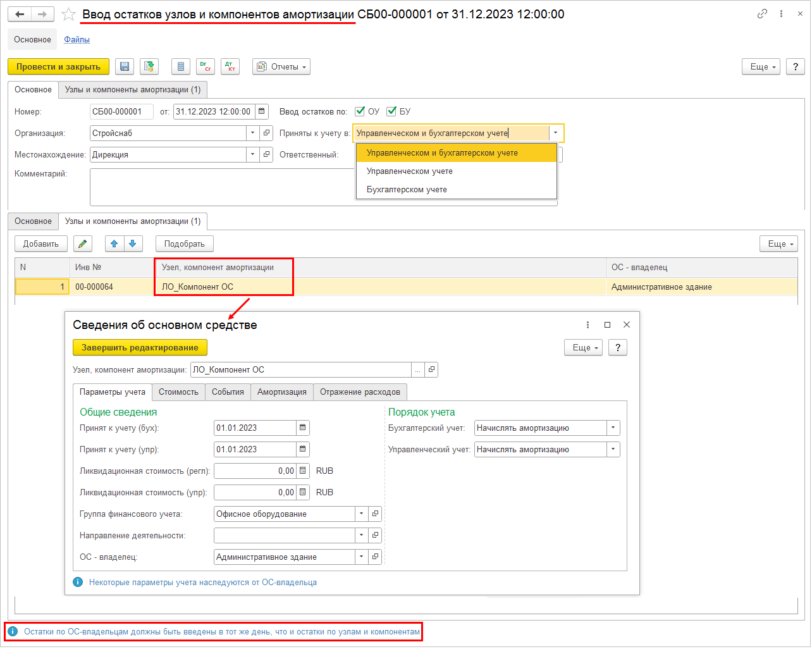Click the 'Провести и закрыть' button
Viewport: 812px width, 649px height.
click(58, 67)
